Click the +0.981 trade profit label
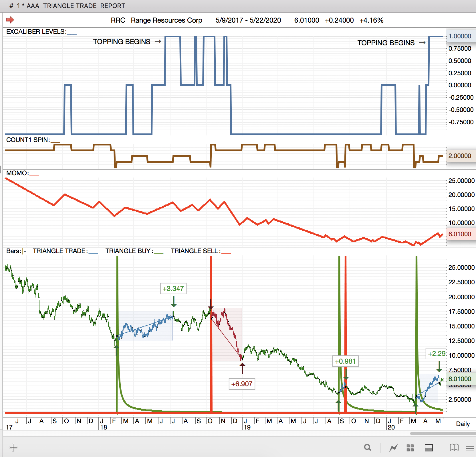 (345, 361)
